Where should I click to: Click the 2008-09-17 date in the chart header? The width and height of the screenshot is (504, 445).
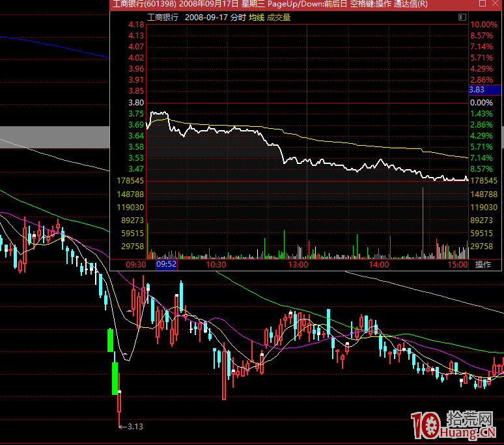[206, 18]
